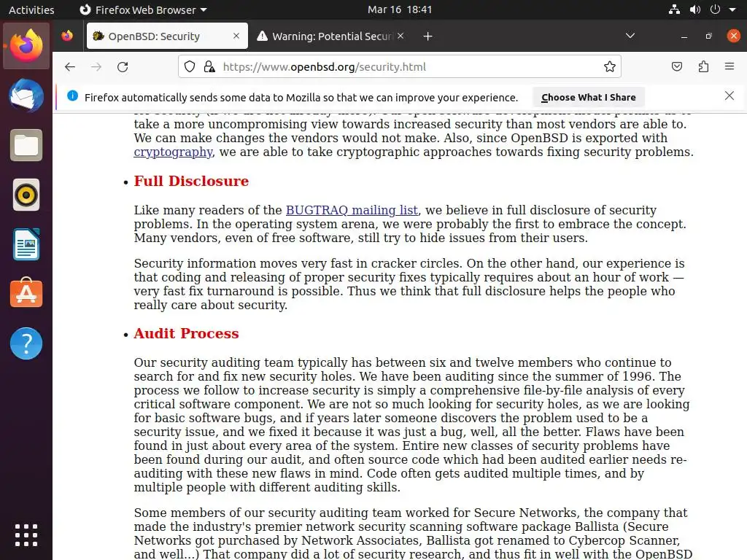Open Thunderbird Mail from dock

point(26,96)
